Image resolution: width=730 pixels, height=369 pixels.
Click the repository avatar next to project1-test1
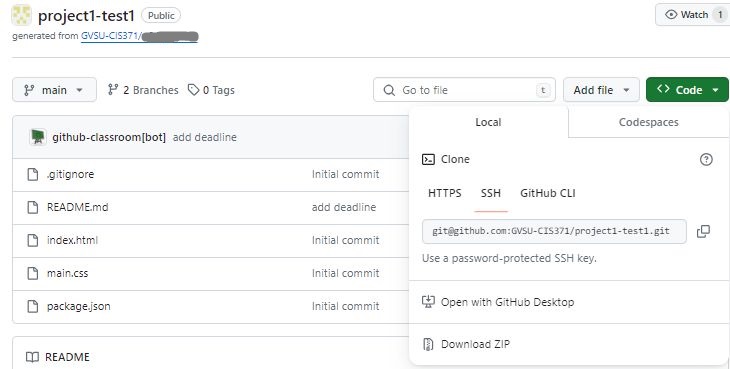pyautogui.click(x=21, y=15)
